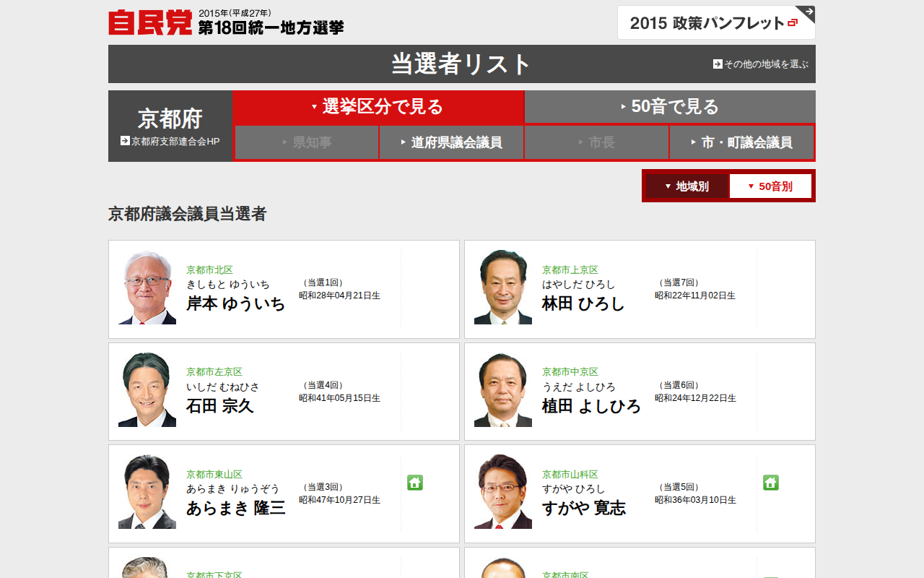Click photo of 石田 宗久
Image resolution: width=924 pixels, height=578 pixels.
pos(147,390)
